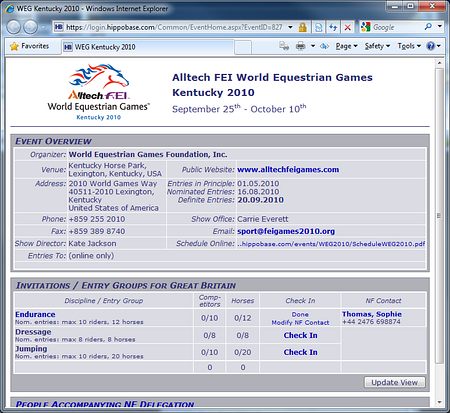The width and height of the screenshot is (450, 413).
Task: Click the security lock icon in address bar
Action: [303, 27]
